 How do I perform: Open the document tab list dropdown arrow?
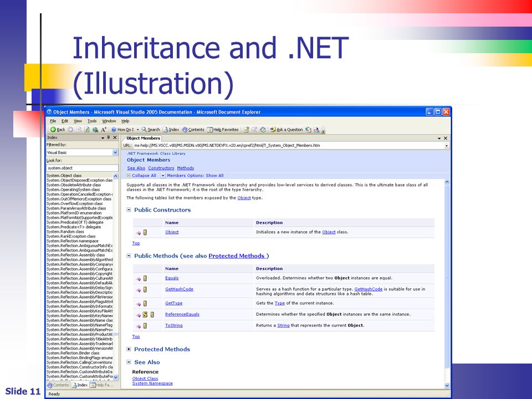tap(439, 139)
